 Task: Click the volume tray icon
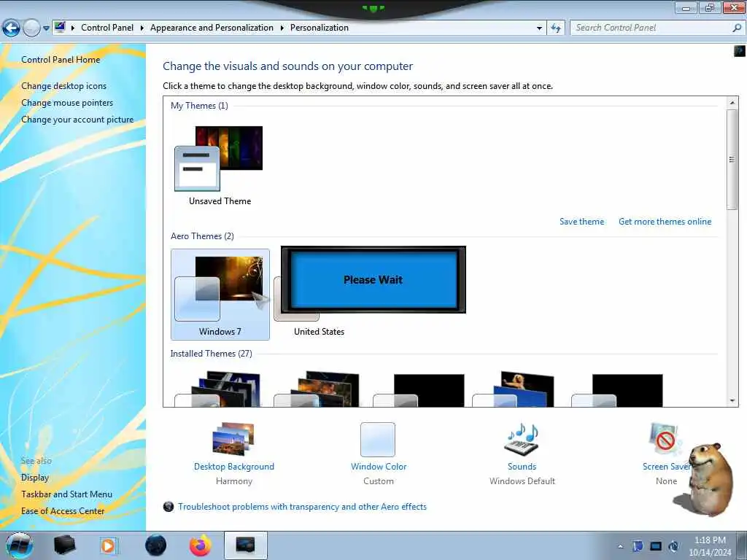point(673,546)
